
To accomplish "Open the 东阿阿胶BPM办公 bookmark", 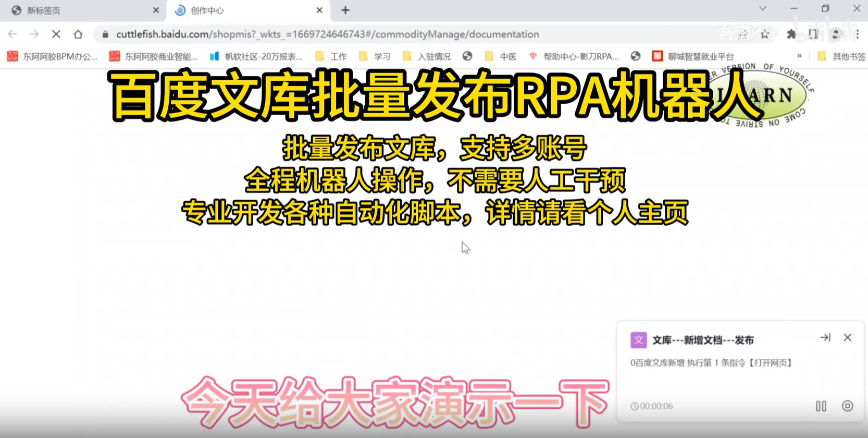I will [53, 56].
